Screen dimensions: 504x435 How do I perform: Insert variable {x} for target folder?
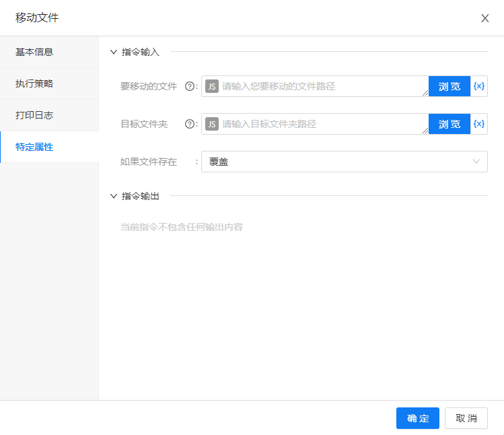(x=479, y=124)
